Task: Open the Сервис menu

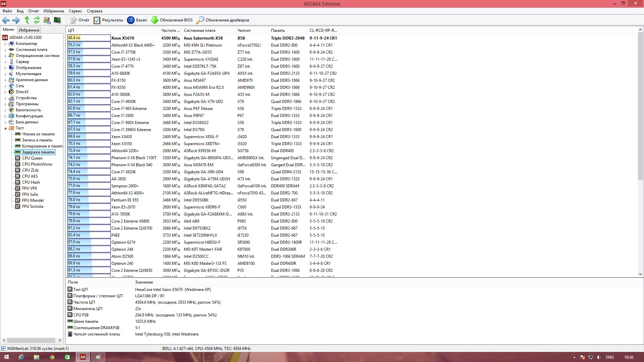Action: 75,11
